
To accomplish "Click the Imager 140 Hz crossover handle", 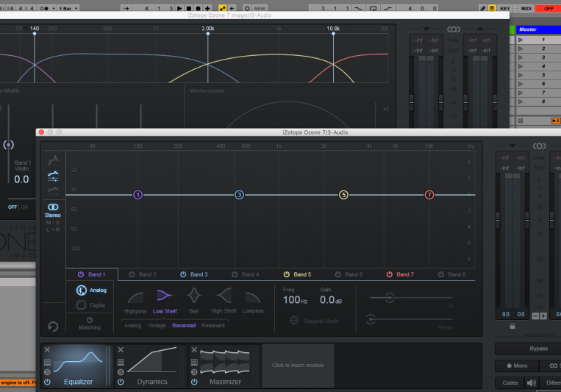I will pyautogui.click(x=35, y=34).
